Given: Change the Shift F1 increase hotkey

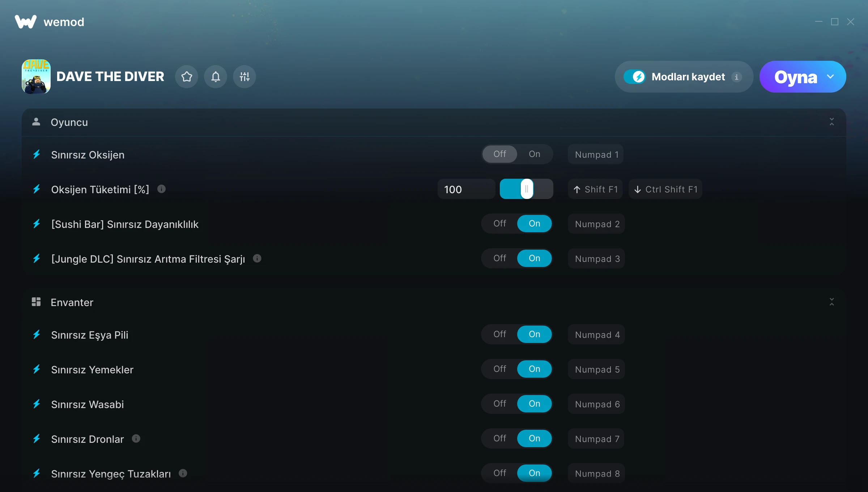Looking at the screenshot, I should point(595,189).
